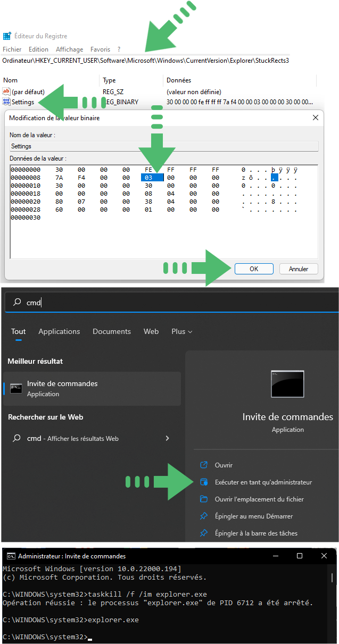
Task: Click the (par défaut) string value icon
Action: (6, 92)
